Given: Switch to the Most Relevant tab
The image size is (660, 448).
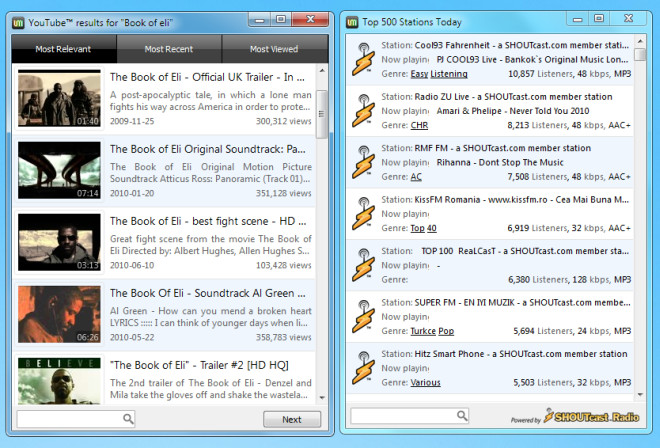Looking at the screenshot, I should (x=64, y=49).
